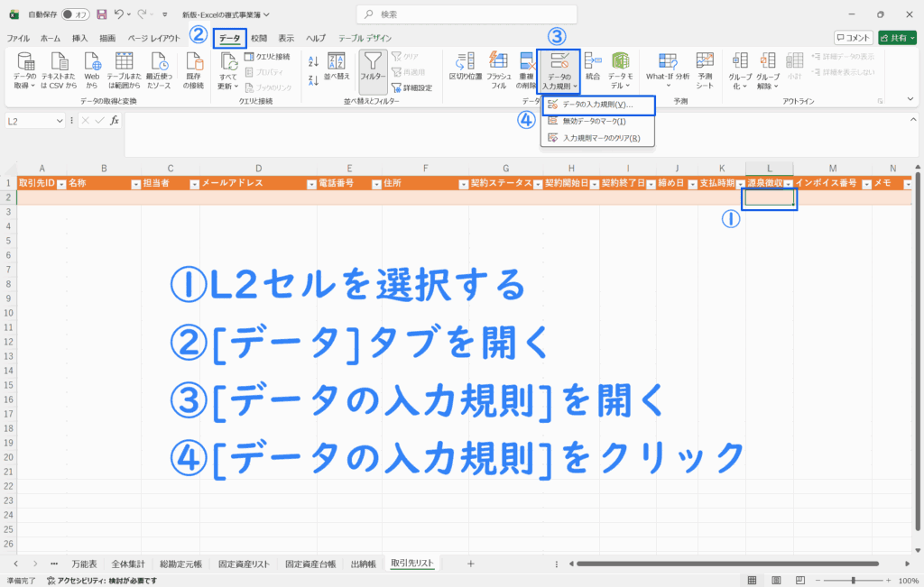The image size is (924, 587).
Task: Toggle the 自動保存 switch
Action: tap(75, 14)
